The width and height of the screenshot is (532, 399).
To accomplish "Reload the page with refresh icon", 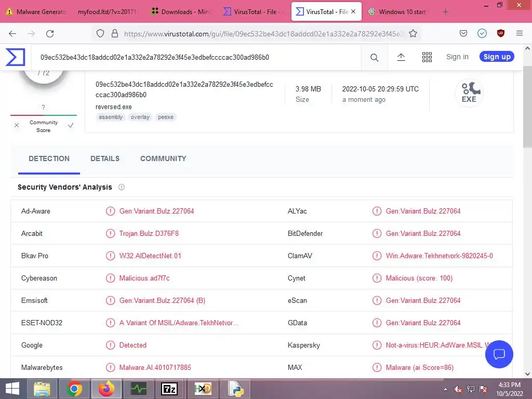I will coord(50,33).
